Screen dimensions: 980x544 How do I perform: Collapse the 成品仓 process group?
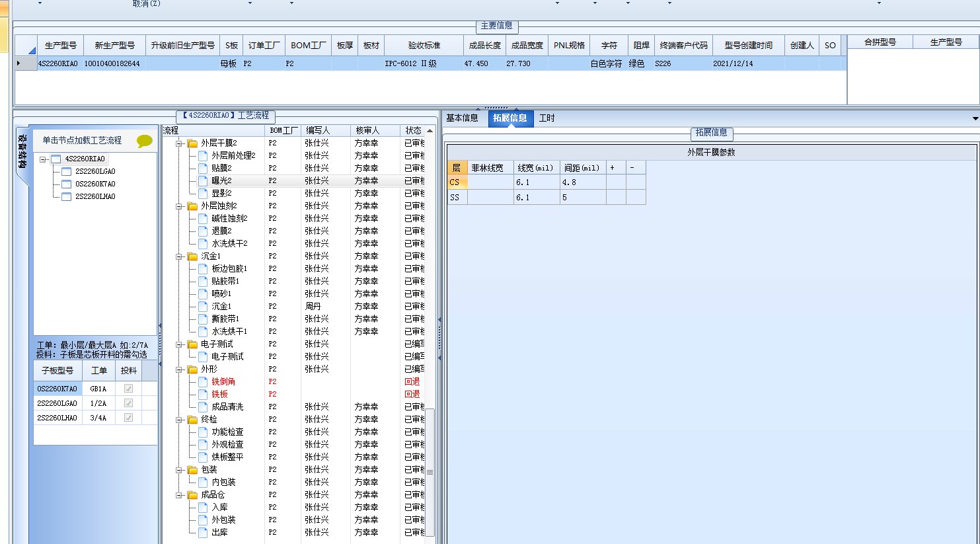click(x=178, y=495)
